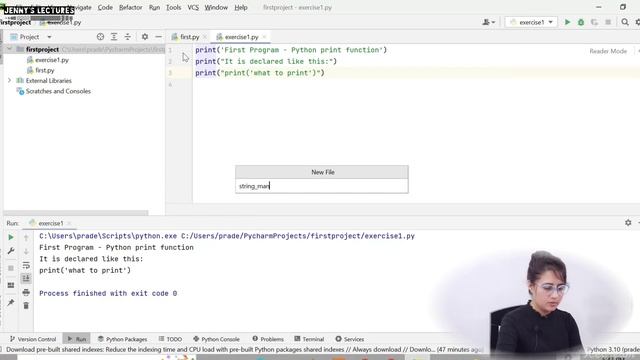Open the user account dropdown icon

click(488, 22)
